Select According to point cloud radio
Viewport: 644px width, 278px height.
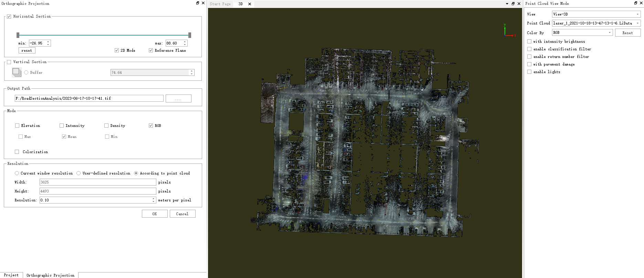coord(136,173)
